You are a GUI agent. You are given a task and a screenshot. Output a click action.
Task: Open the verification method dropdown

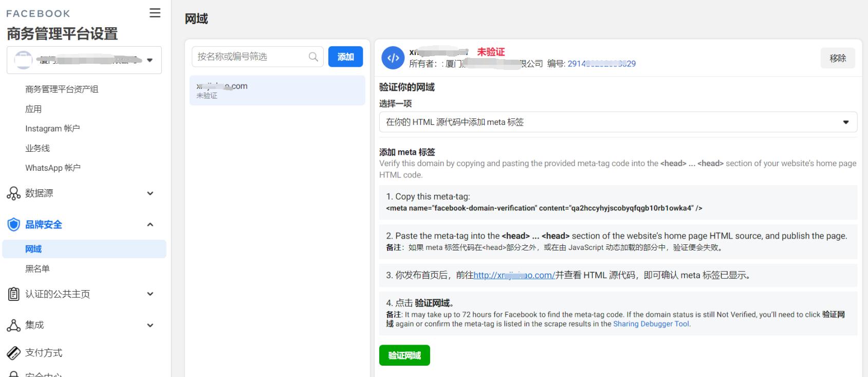[x=618, y=122]
